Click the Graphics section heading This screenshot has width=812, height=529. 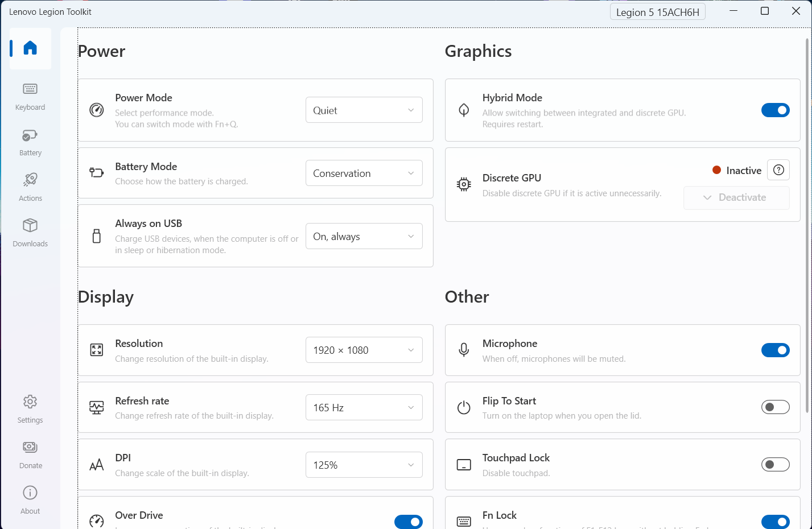[x=478, y=51]
